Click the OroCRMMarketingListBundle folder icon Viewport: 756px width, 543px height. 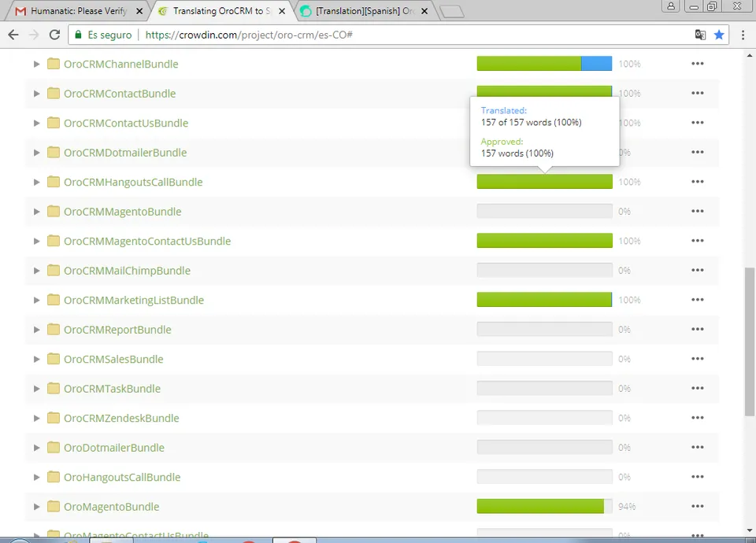(x=53, y=300)
